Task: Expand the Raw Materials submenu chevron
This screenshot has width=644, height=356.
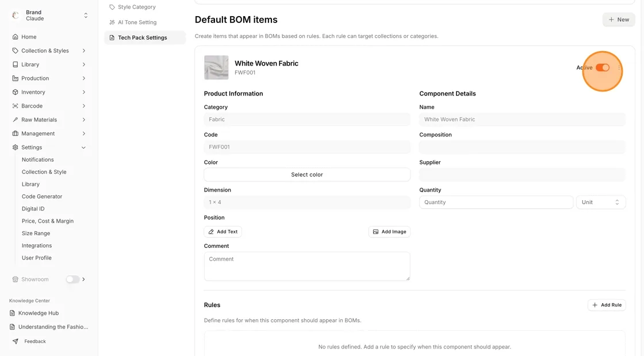Action: click(84, 120)
